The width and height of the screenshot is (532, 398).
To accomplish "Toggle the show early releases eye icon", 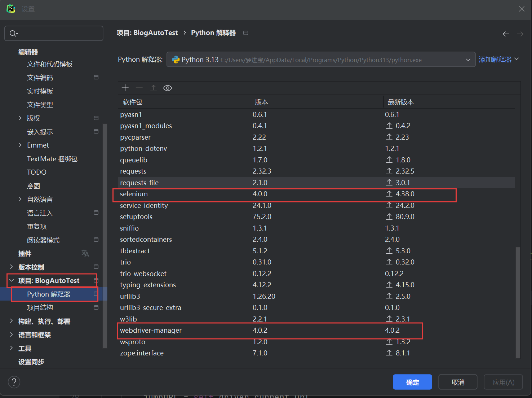I will click(x=168, y=88).
